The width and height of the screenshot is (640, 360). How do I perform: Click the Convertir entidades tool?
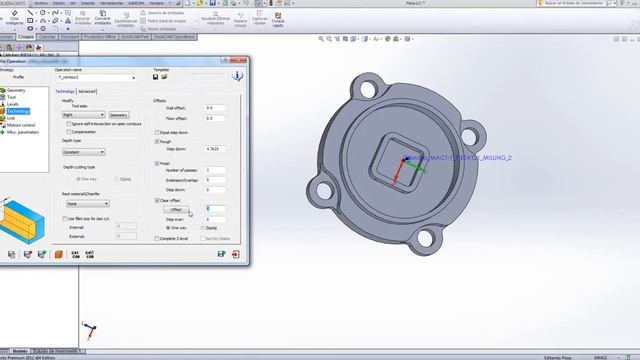click(102, 18)
